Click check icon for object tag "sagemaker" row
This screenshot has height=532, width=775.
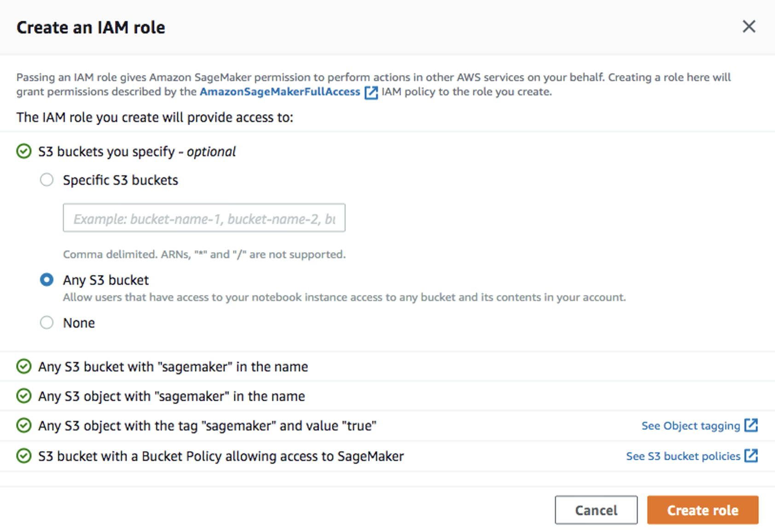[24, 426]
